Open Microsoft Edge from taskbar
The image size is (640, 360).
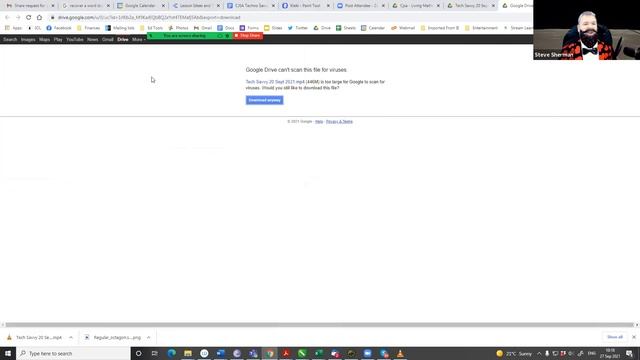pos(171,353)
